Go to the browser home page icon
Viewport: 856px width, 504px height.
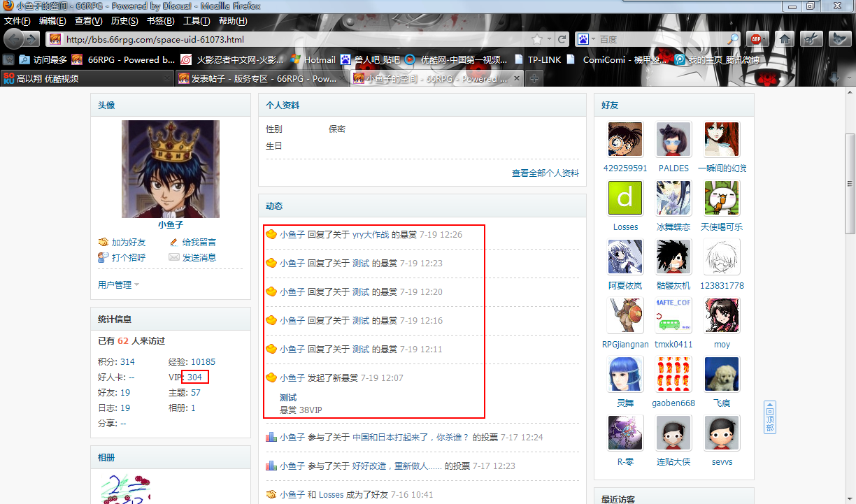tap(785, 39)
